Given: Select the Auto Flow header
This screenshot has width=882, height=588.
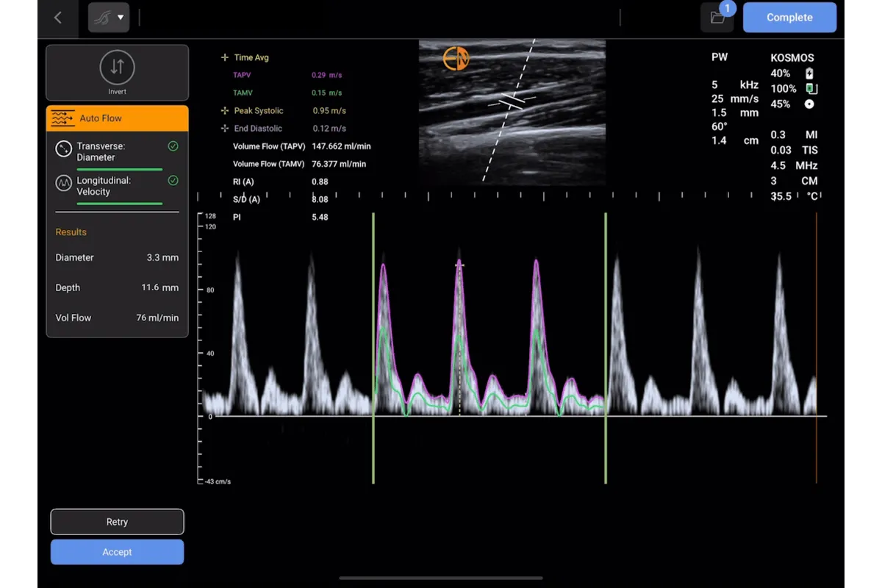Looking at the screenshot, I should click(117, 118).
